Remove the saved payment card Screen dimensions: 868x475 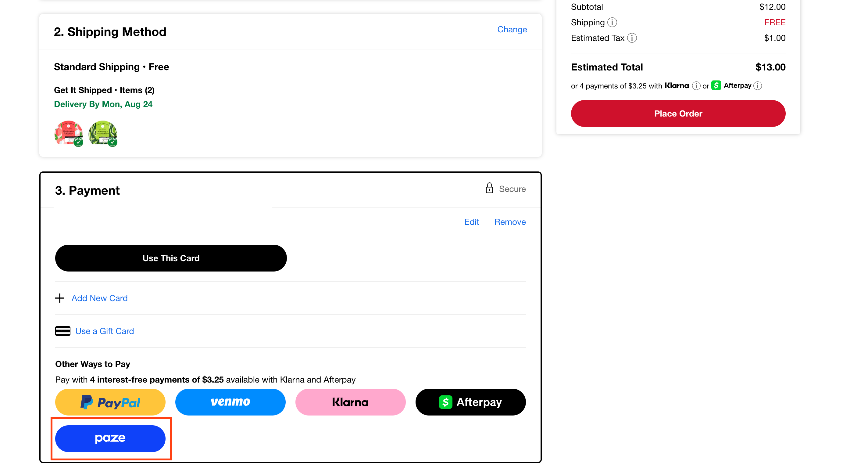510,222
